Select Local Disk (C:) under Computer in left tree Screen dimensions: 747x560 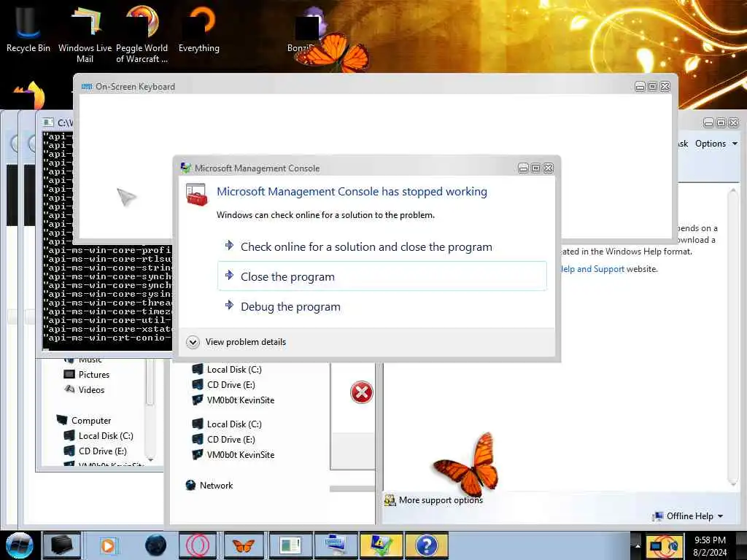click(x=98, y=436)
